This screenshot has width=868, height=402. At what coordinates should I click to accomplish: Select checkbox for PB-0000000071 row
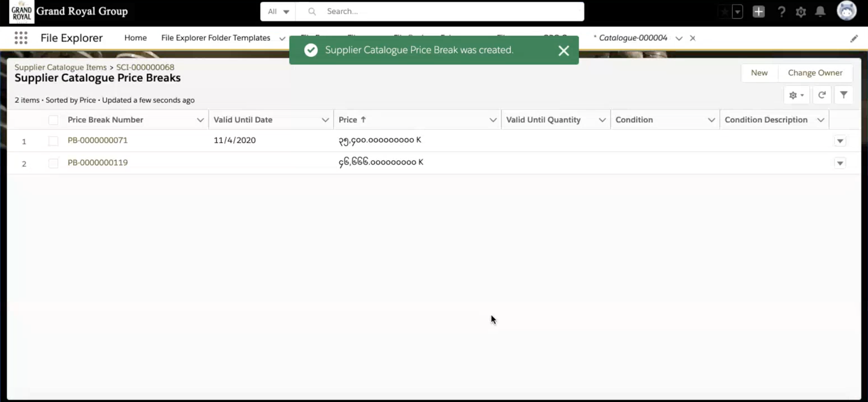53,141
